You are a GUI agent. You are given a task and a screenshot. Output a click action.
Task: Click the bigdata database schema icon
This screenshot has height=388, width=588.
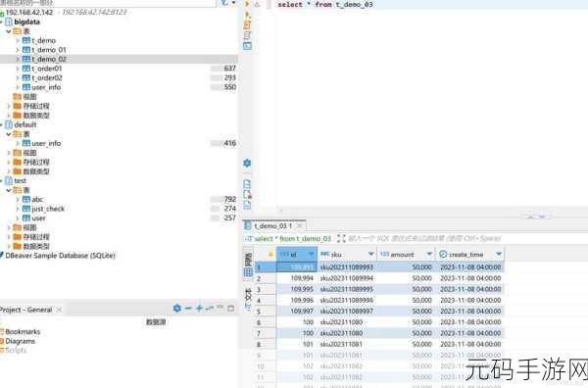coord(9,22)
